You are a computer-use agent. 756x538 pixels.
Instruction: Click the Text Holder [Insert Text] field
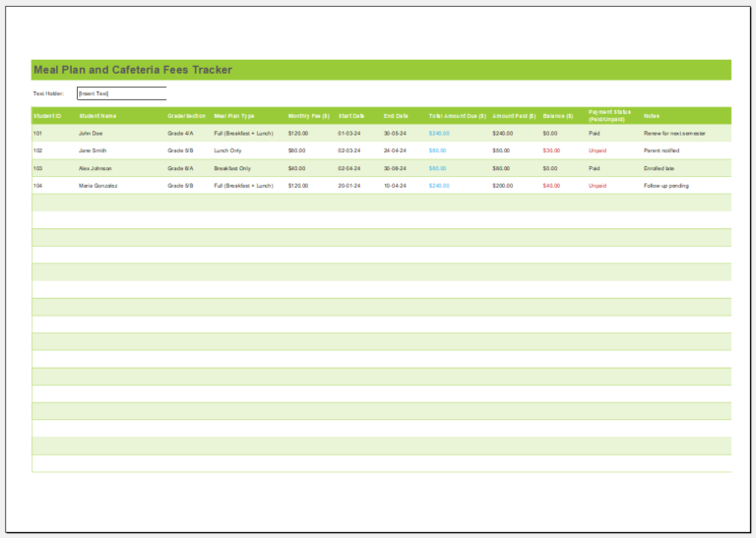pyautogui.click(x=122, y=93)
